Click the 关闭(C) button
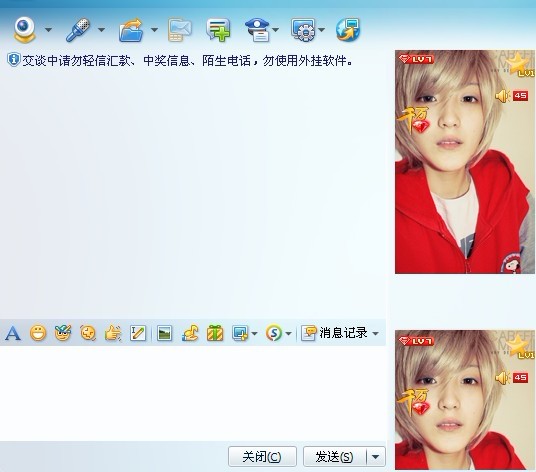 pyautogui.click(x=262, y=456)
